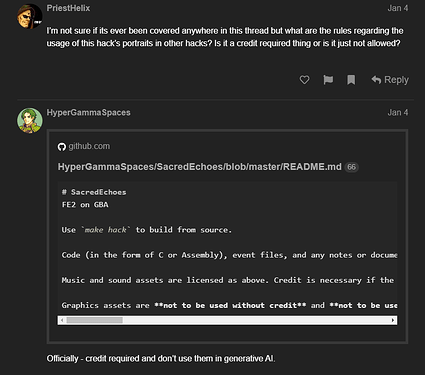Click the PriestHelix username
425x375 pixels.
pos(68,8)
